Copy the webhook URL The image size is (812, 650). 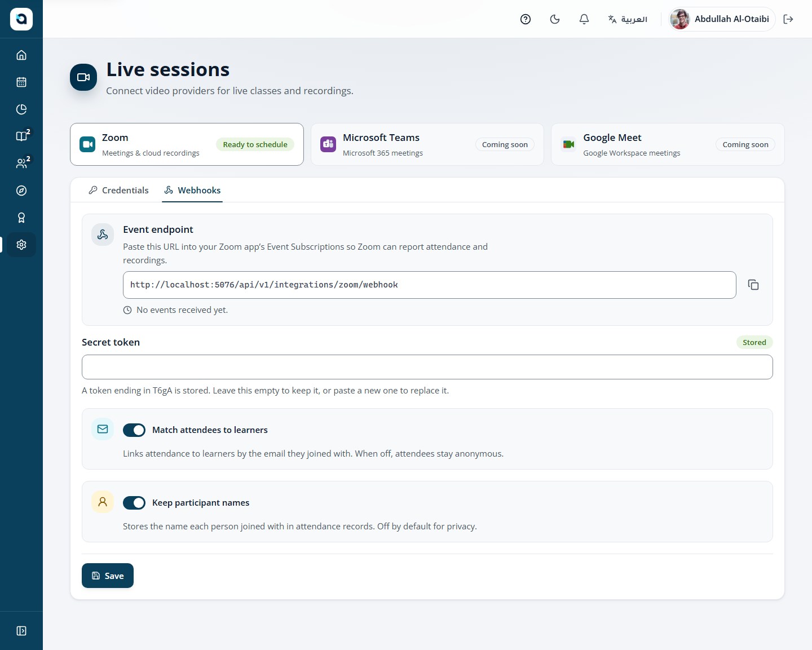pos(753,285)
